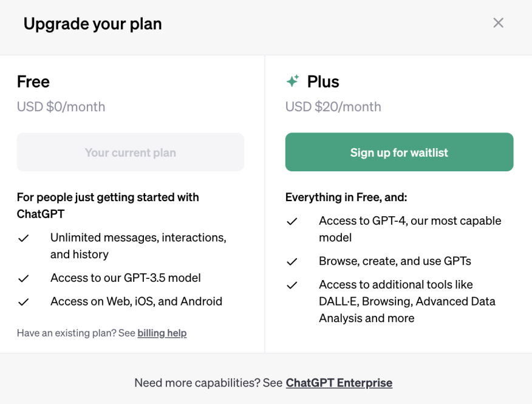This screenshot has height=404, width=532.
Task: Click checkmark beside additional tools feature
Action: [292, 284]
